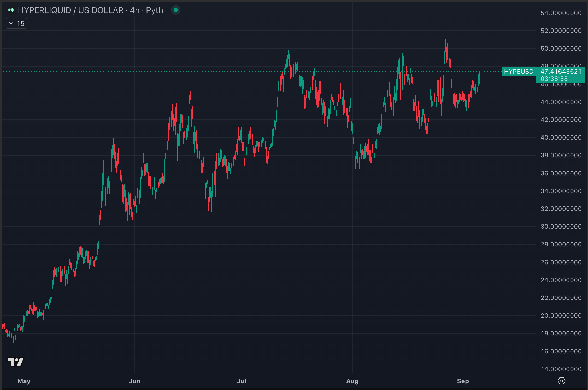The image size is (588, 390).
Task: Click the Hyperliquid symbol logo icon
Action: [11, 10]
